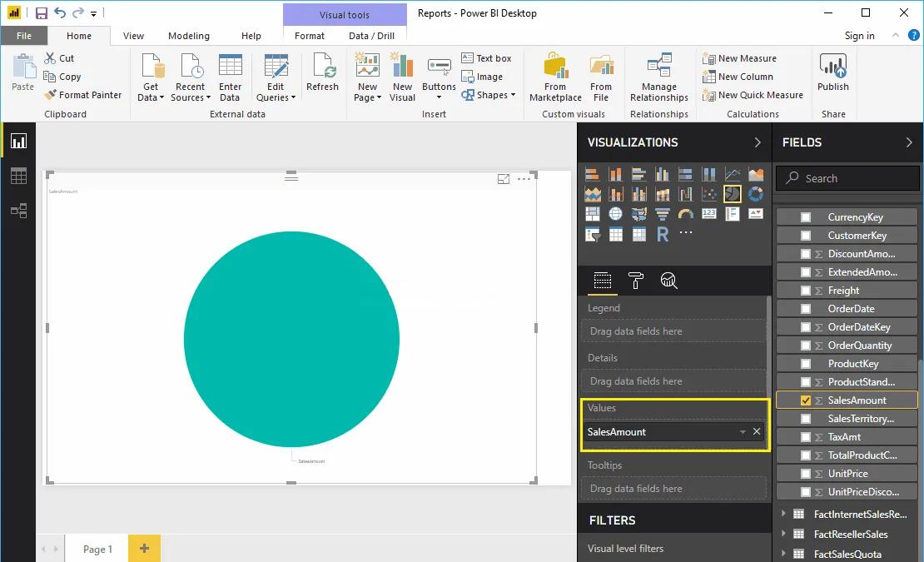Click inside the Search fields box
This screenshot has width=924, height=562.
pos(847,177)
